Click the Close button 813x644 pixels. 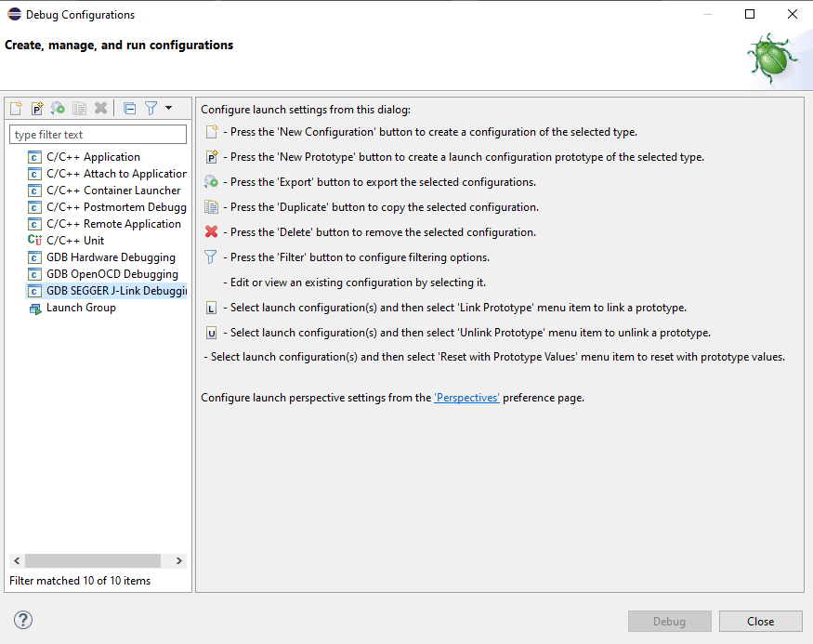point(760,622)
